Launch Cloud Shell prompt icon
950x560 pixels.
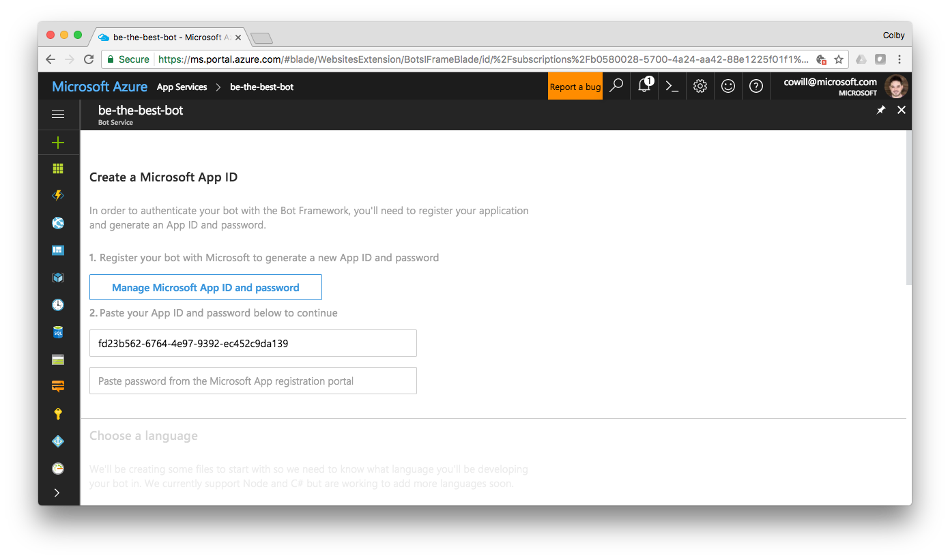click(672, 86)
